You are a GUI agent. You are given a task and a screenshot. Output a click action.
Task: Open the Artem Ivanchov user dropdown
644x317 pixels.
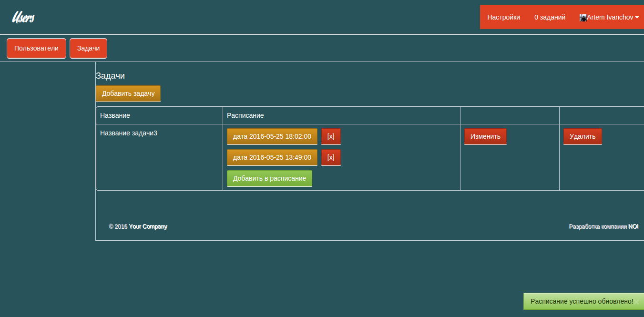(x=609, y=17)
